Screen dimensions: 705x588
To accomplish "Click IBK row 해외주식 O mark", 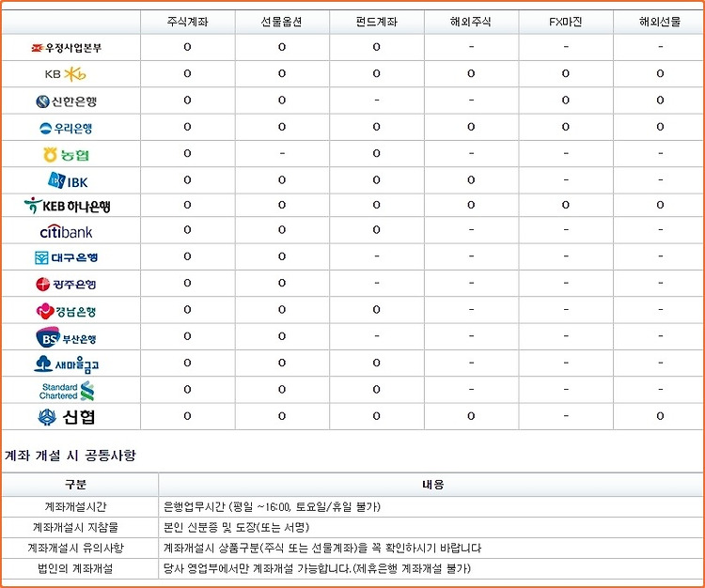I will [471, 179].
